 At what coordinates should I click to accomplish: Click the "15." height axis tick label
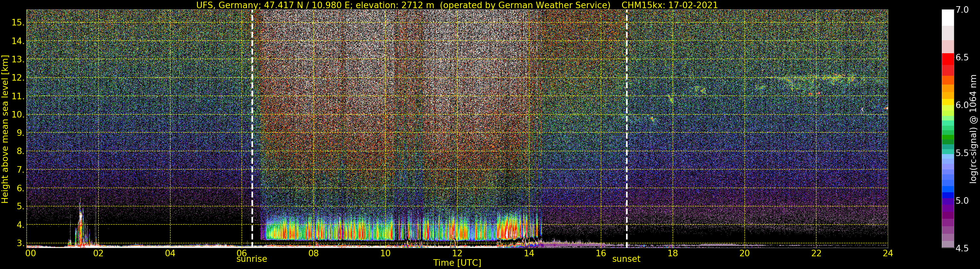click(x=18, y=23)
